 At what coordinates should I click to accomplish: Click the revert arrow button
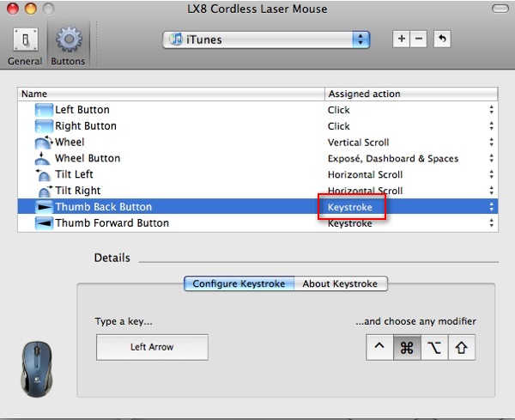coord(442,40)
